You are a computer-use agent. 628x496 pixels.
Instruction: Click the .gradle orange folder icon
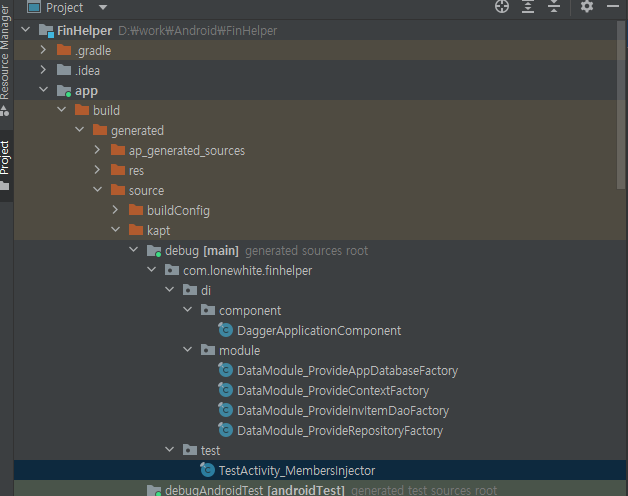click(64, 50)
